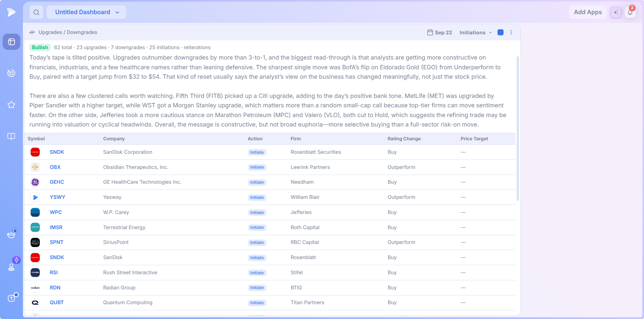
Task: Open the IMSR ticker link
Action: 56,227
